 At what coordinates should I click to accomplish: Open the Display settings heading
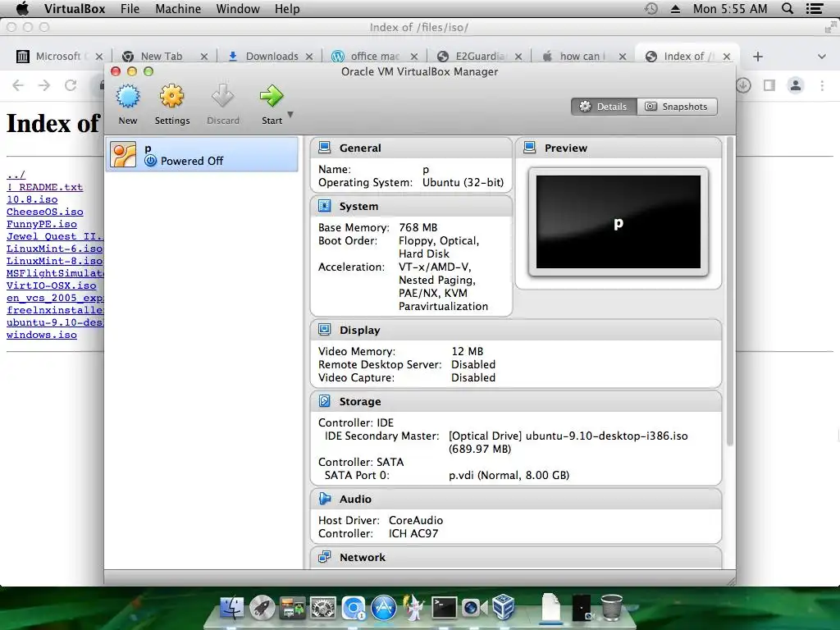pos(359,330)
